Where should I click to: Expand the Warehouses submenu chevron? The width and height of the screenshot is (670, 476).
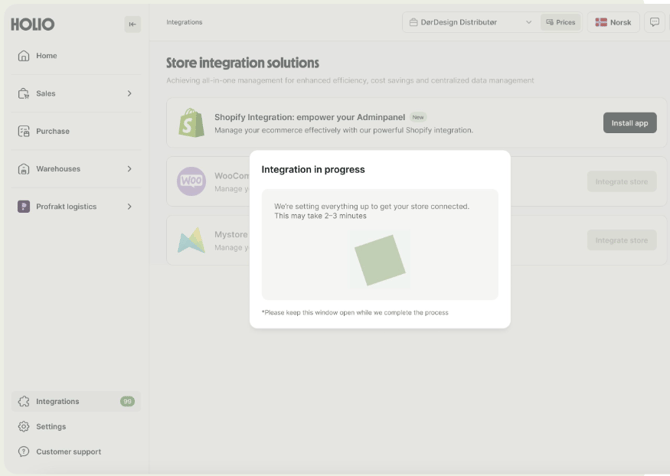point(129,169)
